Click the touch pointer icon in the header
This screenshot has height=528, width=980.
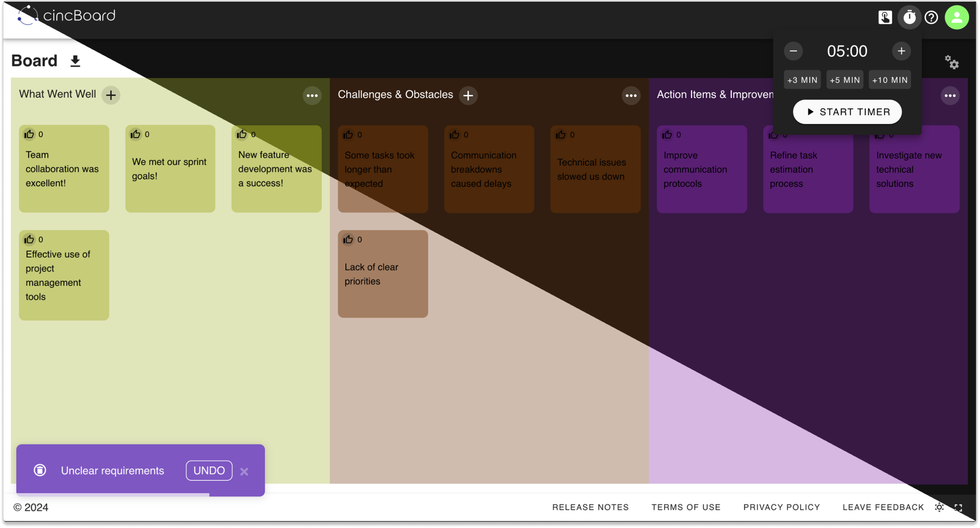pos(885,17)
